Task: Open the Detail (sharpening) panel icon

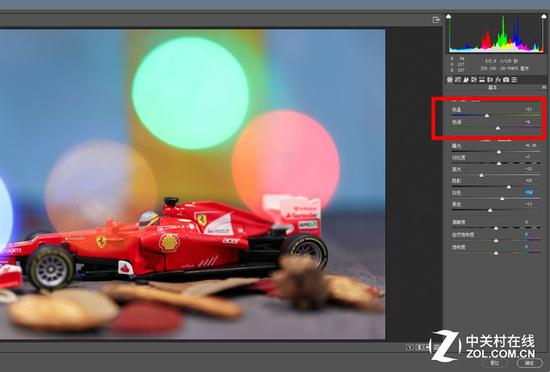Action: coord(465,80)
